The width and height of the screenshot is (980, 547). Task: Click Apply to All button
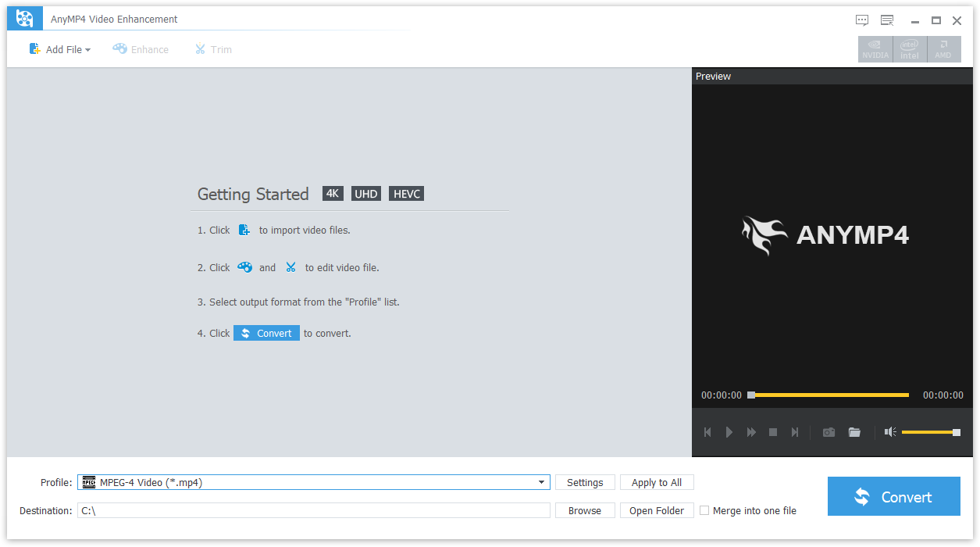(657, 482)
